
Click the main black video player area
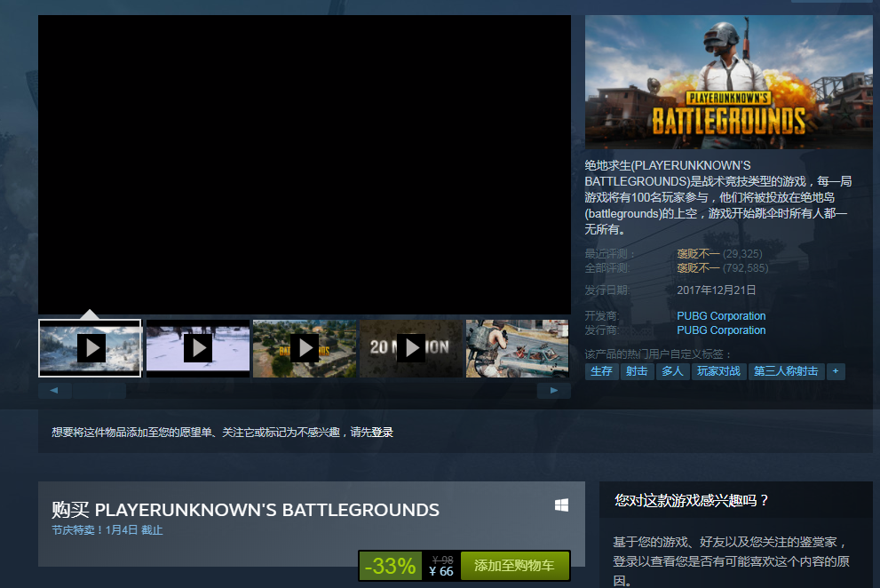click(x=305, y=164)
